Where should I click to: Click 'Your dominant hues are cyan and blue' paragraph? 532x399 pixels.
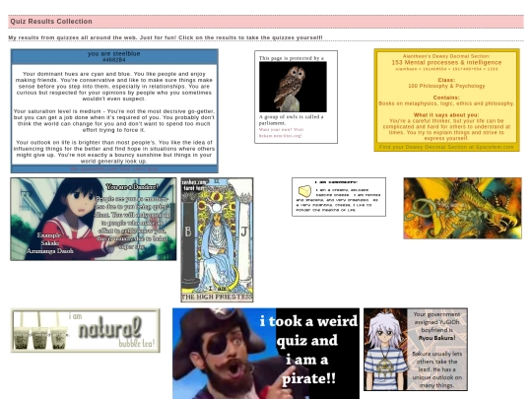(x=114, y=86)
